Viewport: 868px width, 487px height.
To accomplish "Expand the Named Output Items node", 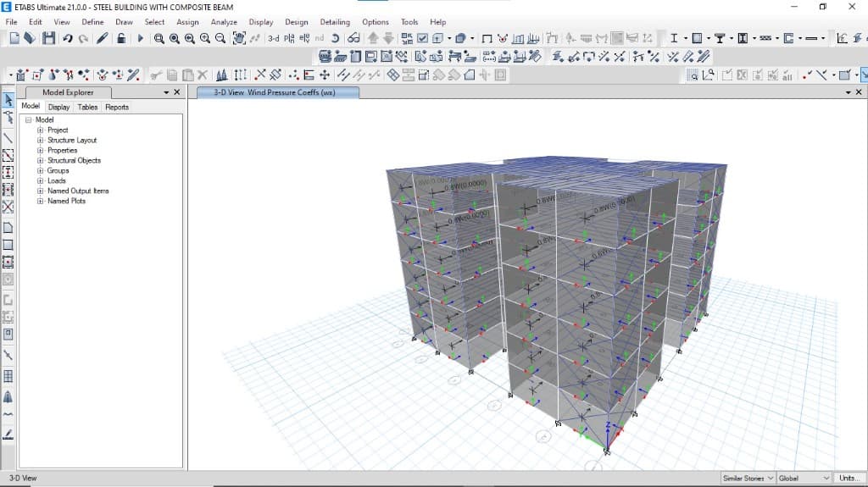I will [40, 191].
